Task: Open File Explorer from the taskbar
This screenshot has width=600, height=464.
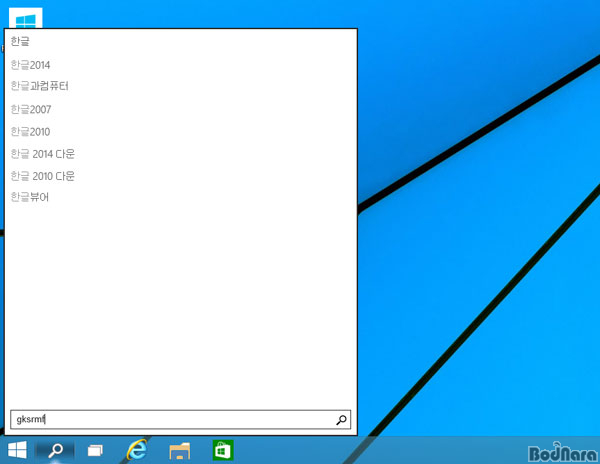Action: (x=179, y=451)
